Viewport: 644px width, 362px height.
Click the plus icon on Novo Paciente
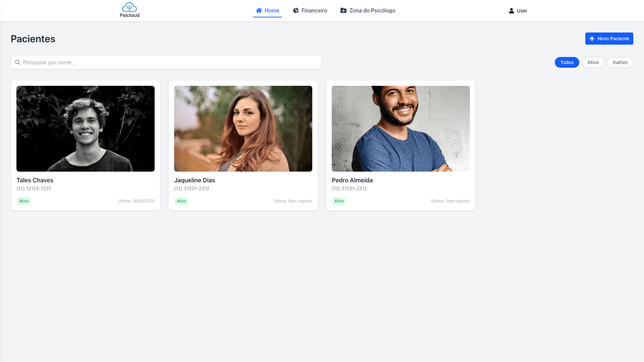(x=592, y=39)
